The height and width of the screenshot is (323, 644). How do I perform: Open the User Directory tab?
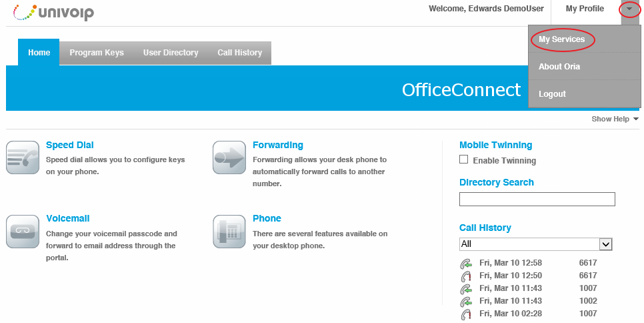171,53
